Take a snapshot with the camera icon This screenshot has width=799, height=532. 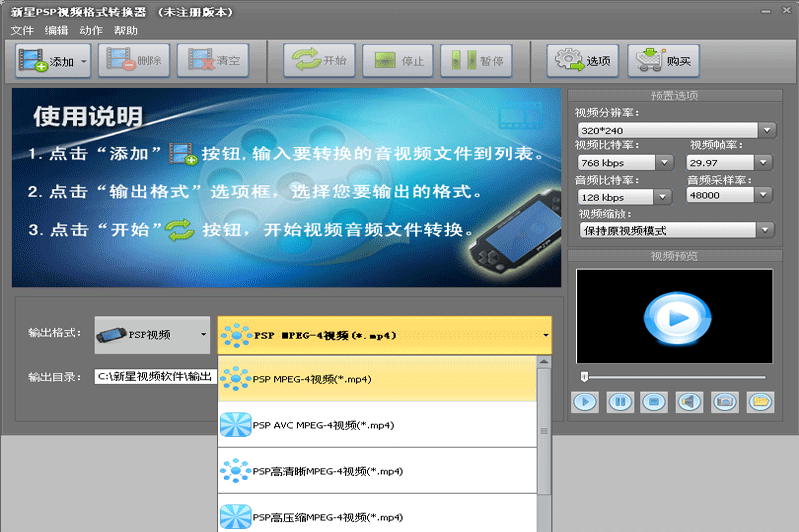[725, 402]
